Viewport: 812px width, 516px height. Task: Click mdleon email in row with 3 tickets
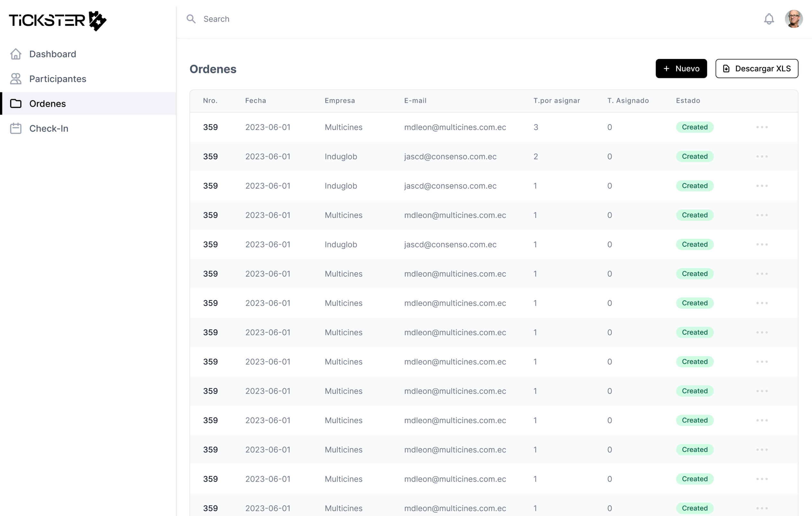tap(455, 127)
